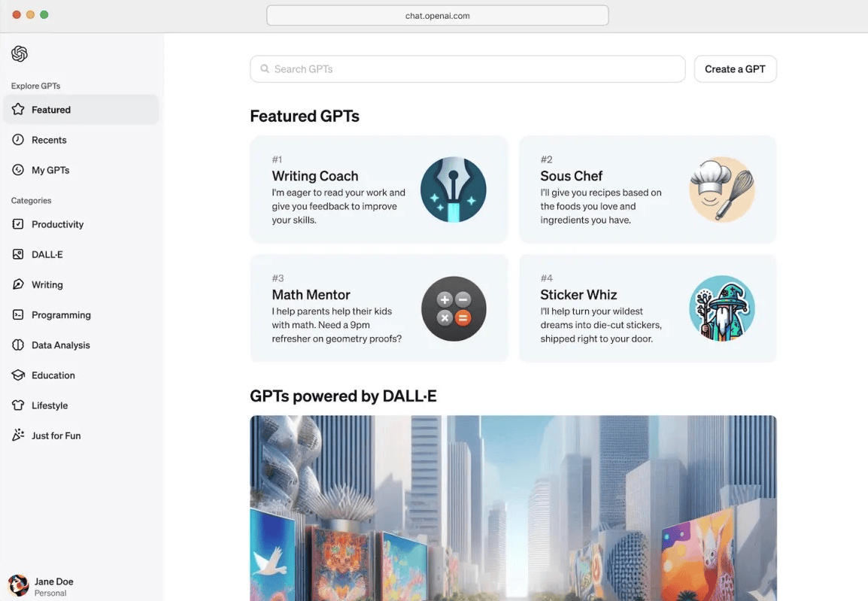Open the Sous Chef chef hat thumbnail

click(x=722, y=190)
